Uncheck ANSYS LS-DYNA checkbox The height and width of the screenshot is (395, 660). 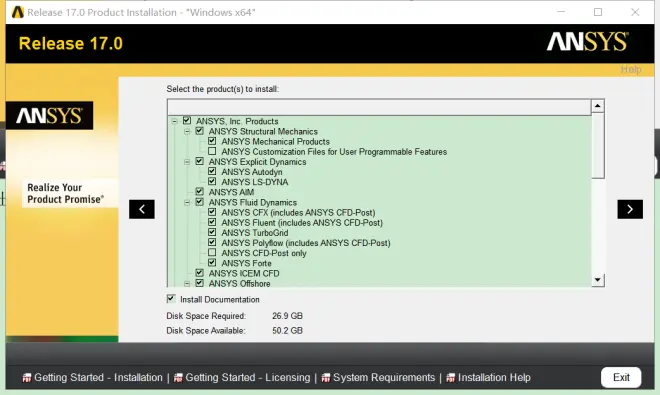[x=212, y=181]
